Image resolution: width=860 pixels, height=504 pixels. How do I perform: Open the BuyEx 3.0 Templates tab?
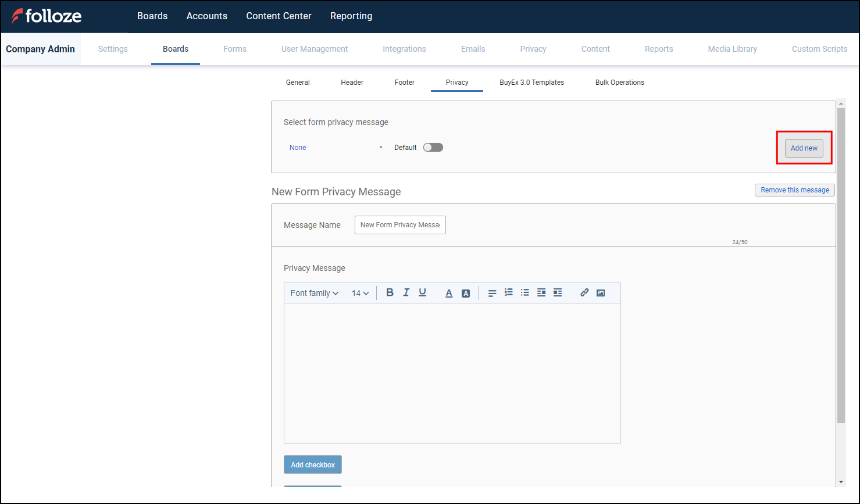coord(531,82)
